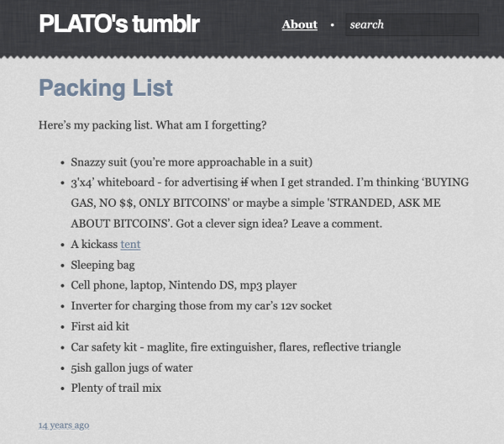
Task: Click the 'First aid kit' list item
Action: coord(100,326)
